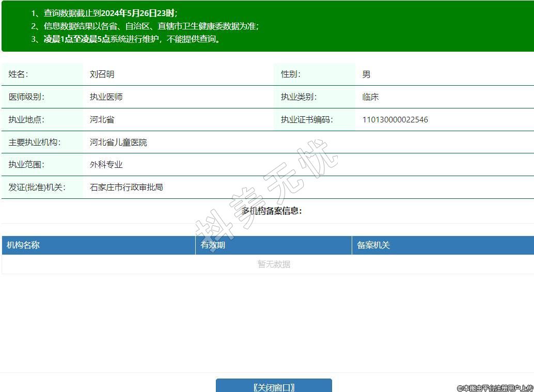This screenshot has height=392, width=534.
Task: Click the 外科专业 practice scope value
Action: tap(106, 165)
